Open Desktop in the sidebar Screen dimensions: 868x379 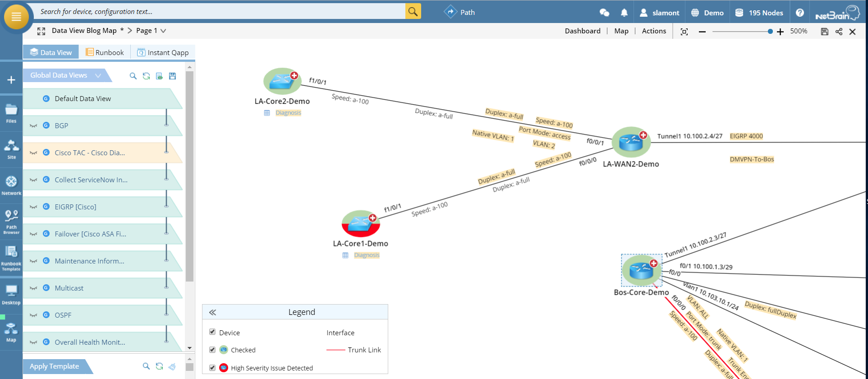11,295
